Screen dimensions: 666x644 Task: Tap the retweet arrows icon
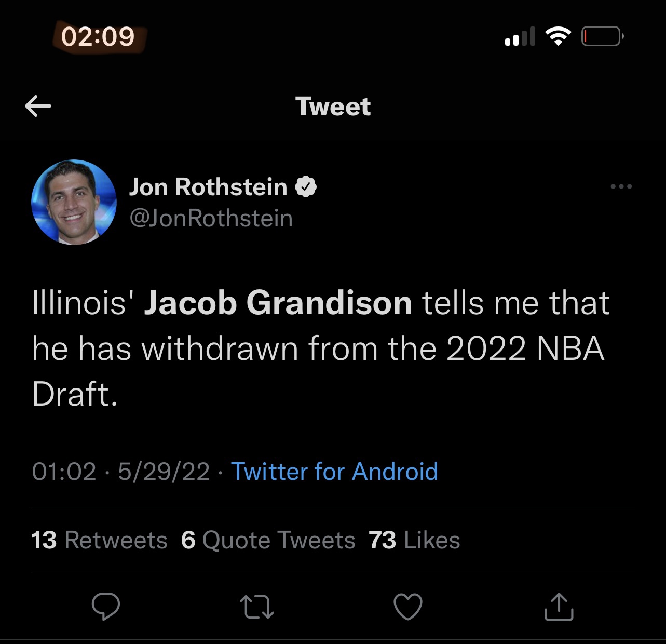[257, 607]
